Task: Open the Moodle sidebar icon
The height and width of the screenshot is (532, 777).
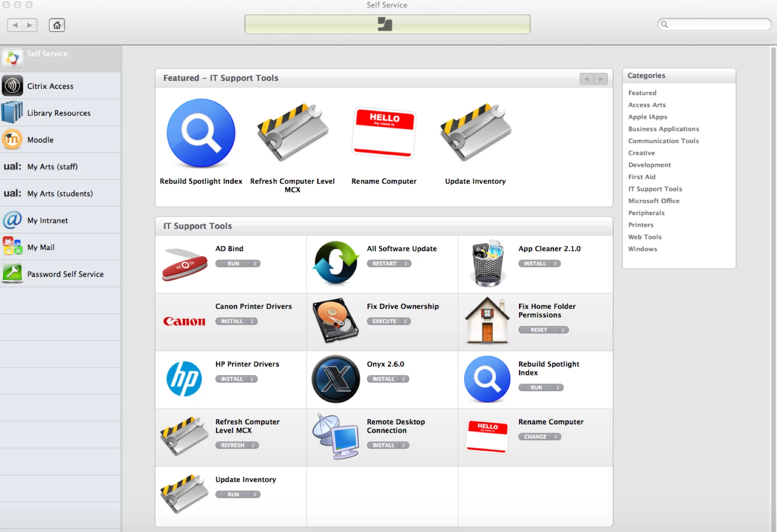Action: pos(12,139)
